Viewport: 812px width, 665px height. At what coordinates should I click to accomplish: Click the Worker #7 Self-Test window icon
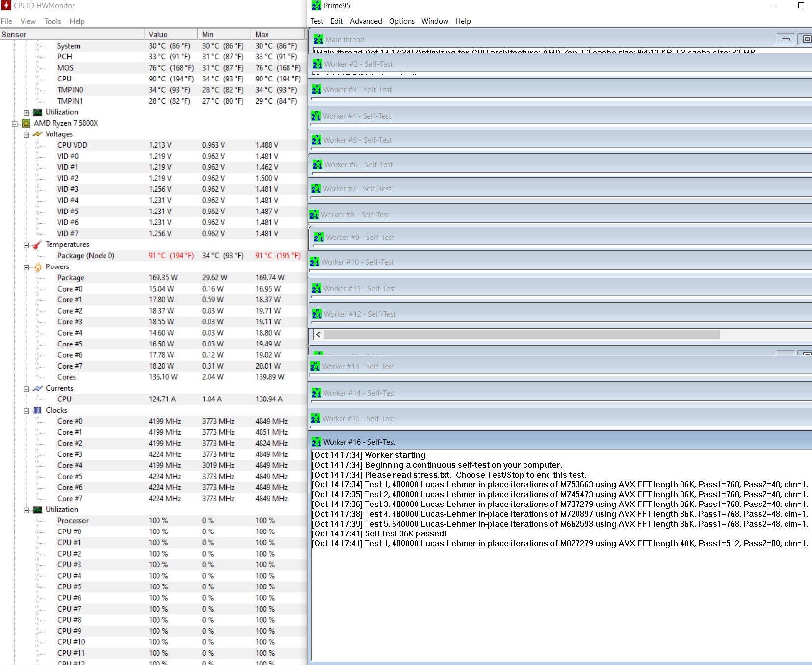pos(316,189)
